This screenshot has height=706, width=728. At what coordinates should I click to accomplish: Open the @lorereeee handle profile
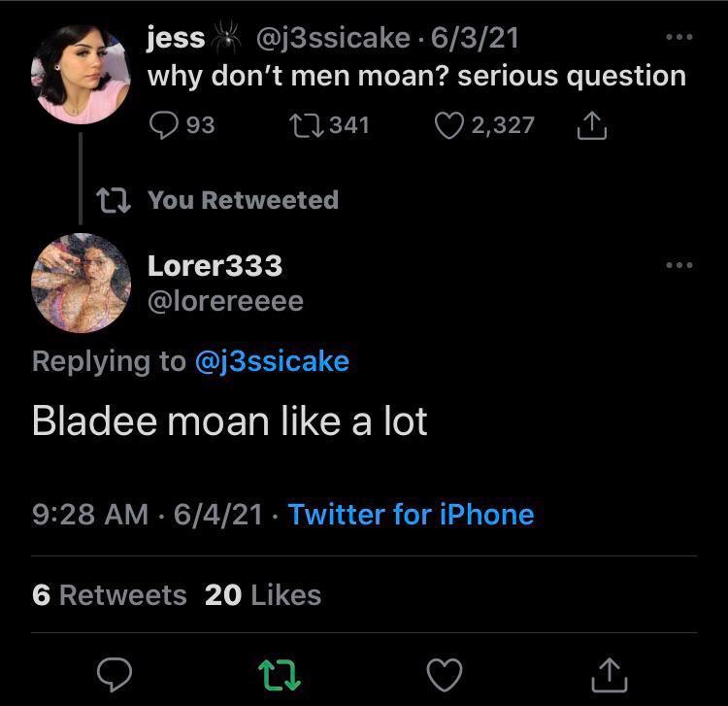click(x=224, y=301)
